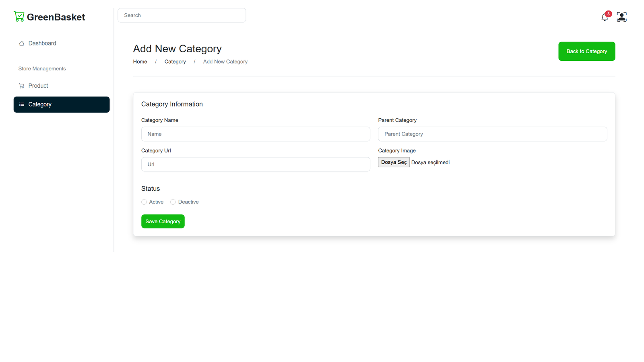644x362 pixels.
Task: Open the user profile avatar icon
Action: coord(621,17)
